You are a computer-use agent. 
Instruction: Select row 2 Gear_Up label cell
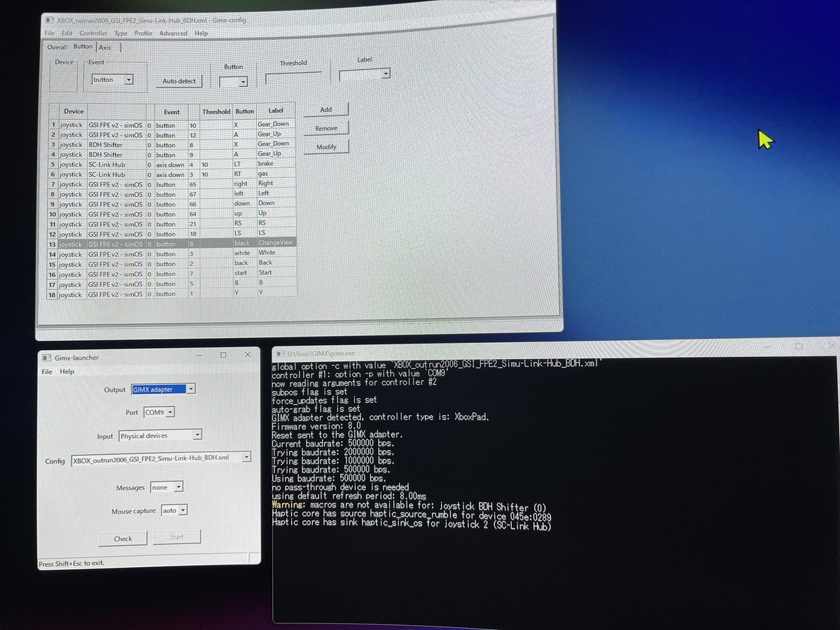tap(276, 134)
